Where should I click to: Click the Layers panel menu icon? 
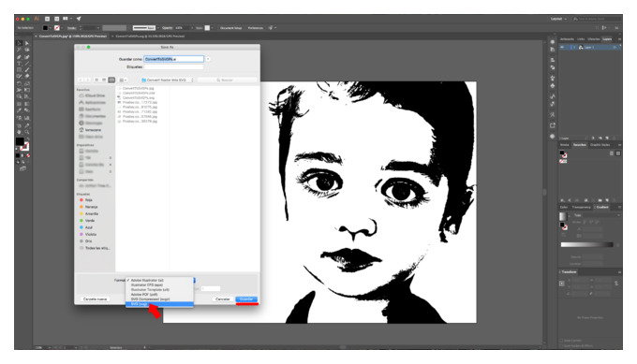pos(619,39)
